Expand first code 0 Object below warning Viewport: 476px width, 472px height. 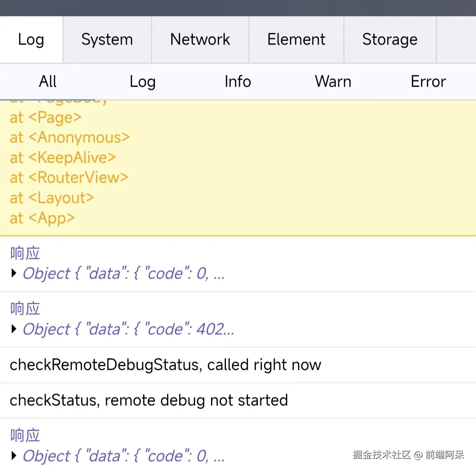[x=14, y=273]
